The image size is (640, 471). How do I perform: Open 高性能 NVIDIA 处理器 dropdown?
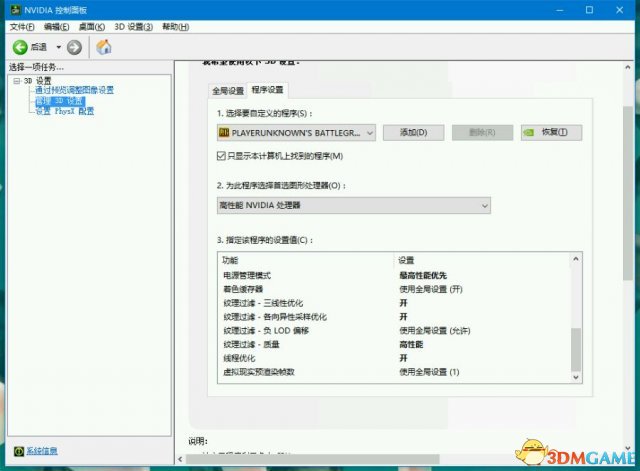tap(354, 205)
